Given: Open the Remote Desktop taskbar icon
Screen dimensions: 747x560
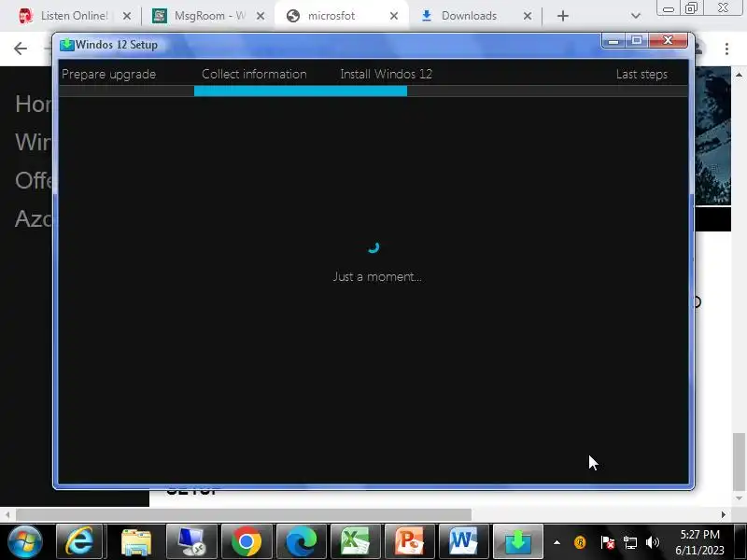Looking at the screenshot, I should coord(191,541).
